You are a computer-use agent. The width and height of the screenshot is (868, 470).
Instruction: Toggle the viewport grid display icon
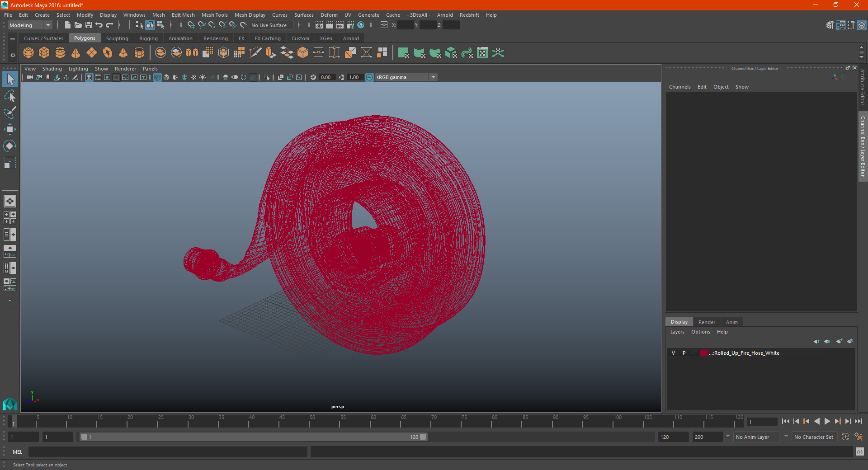[89, 77]
